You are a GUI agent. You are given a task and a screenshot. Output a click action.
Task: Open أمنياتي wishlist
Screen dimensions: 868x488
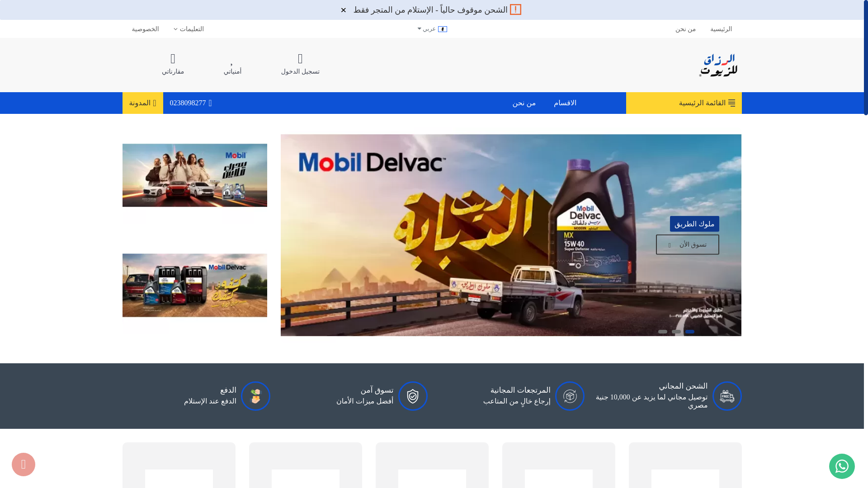click(x=232, y=65)
